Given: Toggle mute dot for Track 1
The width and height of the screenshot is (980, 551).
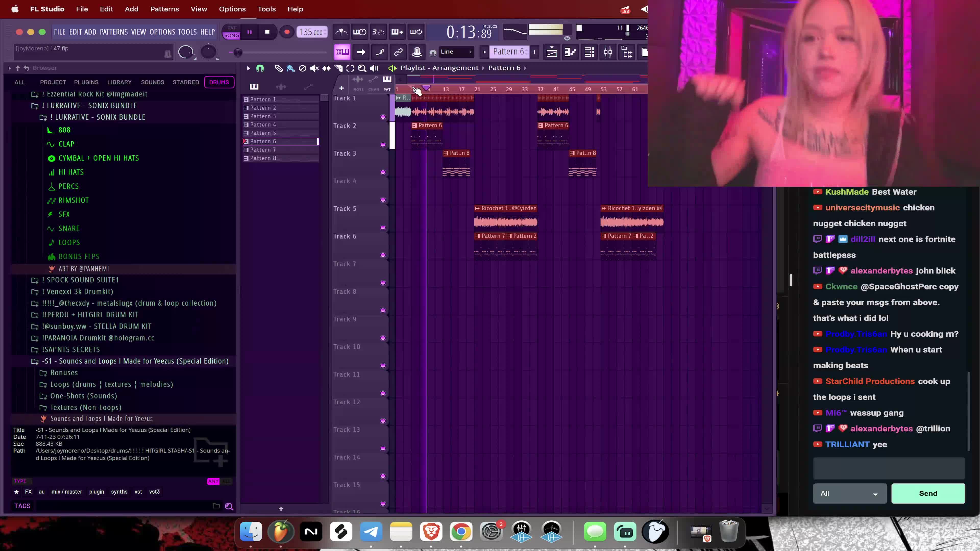Looking at the screenshot, I should [x=383, y=117].
